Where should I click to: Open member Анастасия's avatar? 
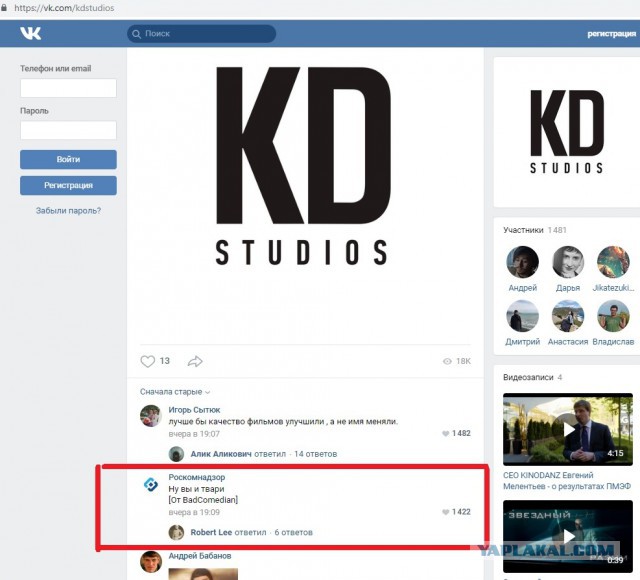click(568, 316)
